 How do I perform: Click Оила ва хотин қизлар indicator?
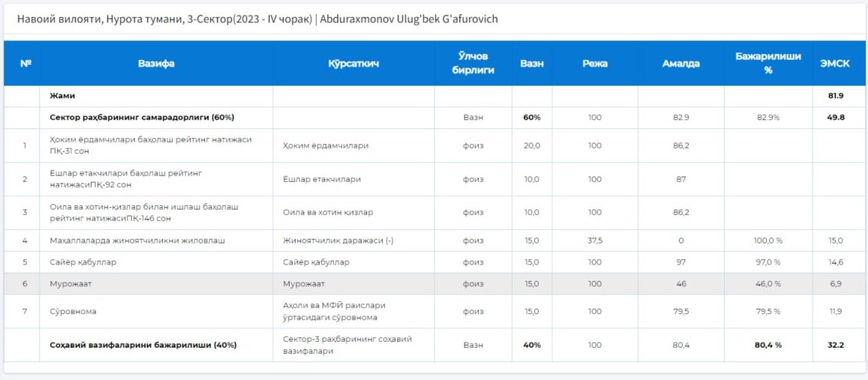coord(328,213)
